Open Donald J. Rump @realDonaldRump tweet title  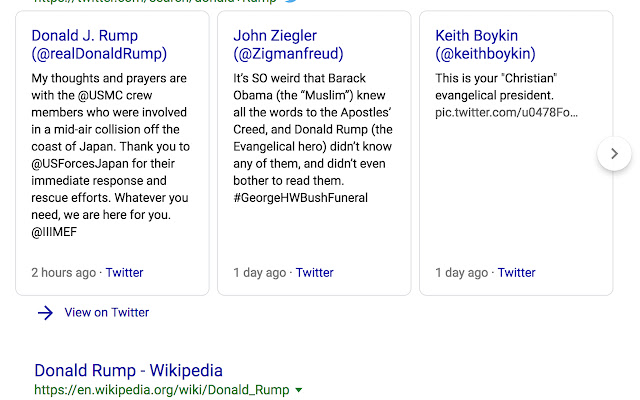click(x=99, y=44)
